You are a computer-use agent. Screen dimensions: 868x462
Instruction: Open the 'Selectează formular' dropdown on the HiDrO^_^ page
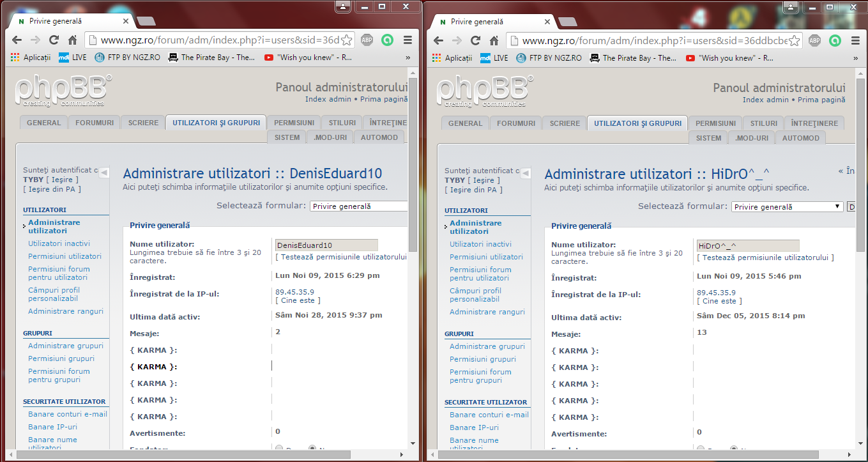pyautogui.click(x=787, y=206)
